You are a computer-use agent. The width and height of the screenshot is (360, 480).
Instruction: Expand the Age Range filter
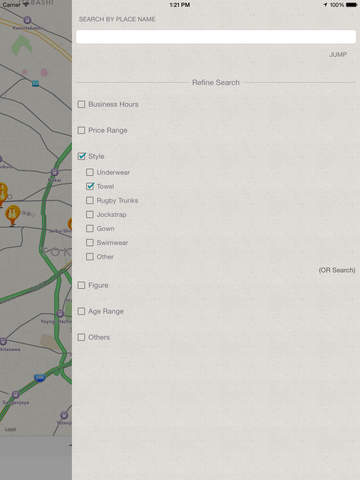(81, 311)
